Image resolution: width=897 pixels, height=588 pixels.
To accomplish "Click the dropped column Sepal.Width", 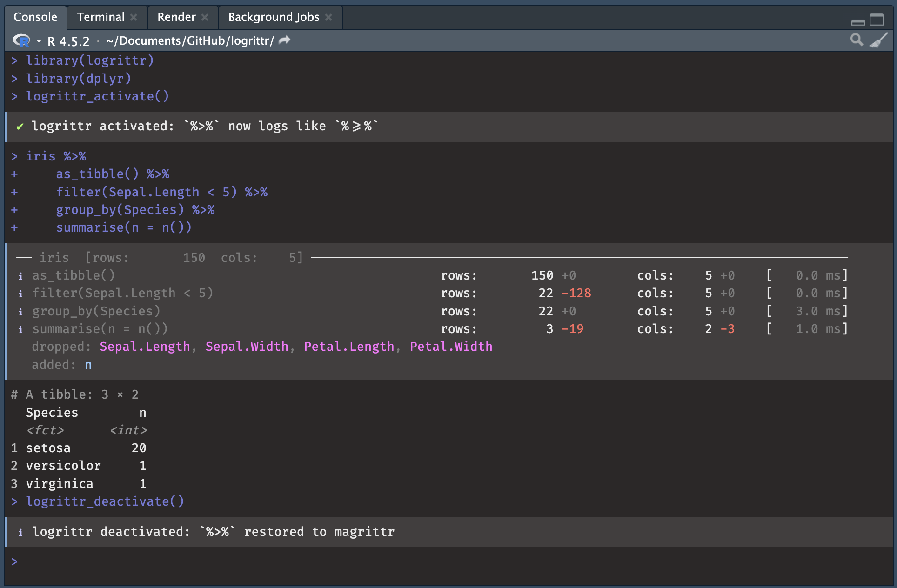I will 247,347.
